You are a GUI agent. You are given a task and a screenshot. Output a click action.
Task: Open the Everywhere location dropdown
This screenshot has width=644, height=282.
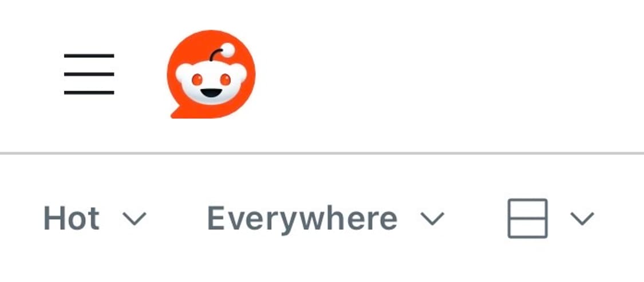click(326, 219)
